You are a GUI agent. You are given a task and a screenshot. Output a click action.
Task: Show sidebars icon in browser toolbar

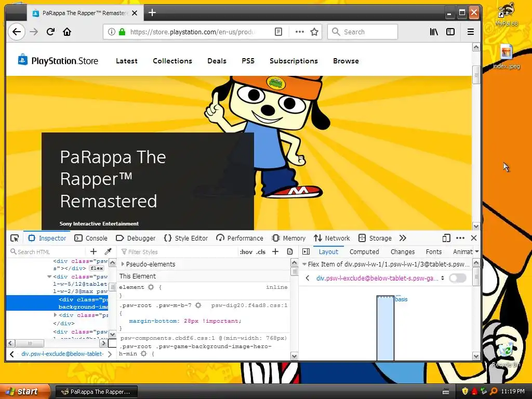point(450,32)
